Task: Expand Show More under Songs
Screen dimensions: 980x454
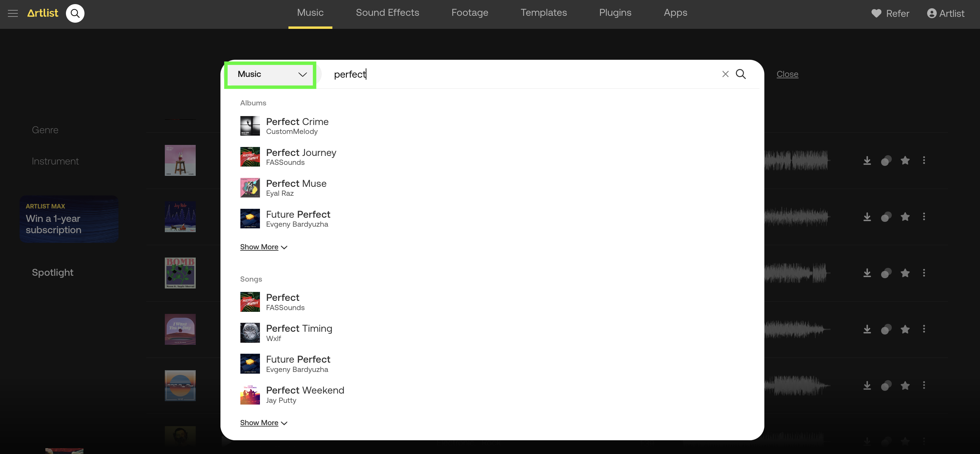Action: (x=263, y=423)
